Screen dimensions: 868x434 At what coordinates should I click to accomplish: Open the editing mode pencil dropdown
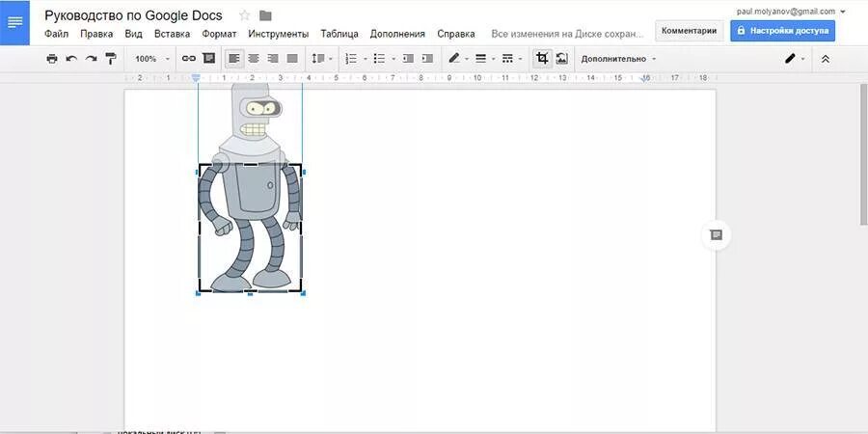click(x=795, y=59)
